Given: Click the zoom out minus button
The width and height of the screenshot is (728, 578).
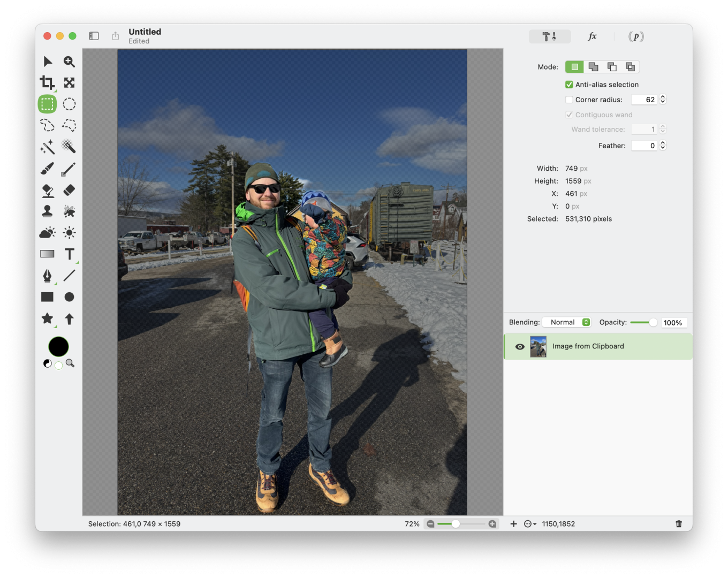Looking at the screenshot, I should pyautogui.click(x=430, y=524).
